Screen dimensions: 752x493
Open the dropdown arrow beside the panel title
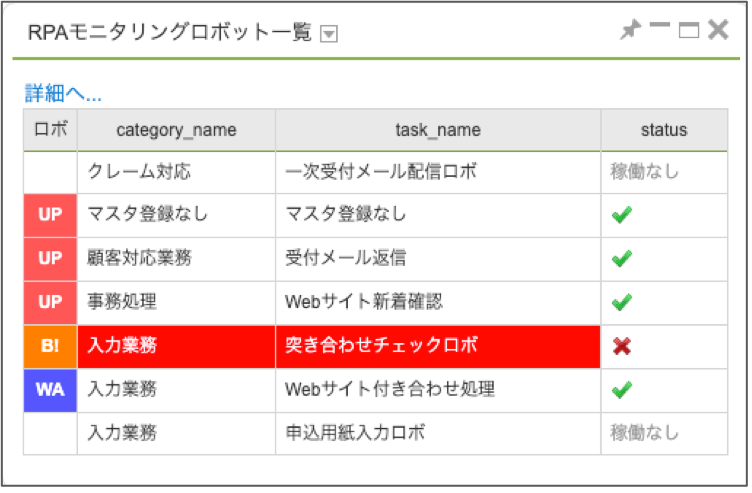click(329, 34)
